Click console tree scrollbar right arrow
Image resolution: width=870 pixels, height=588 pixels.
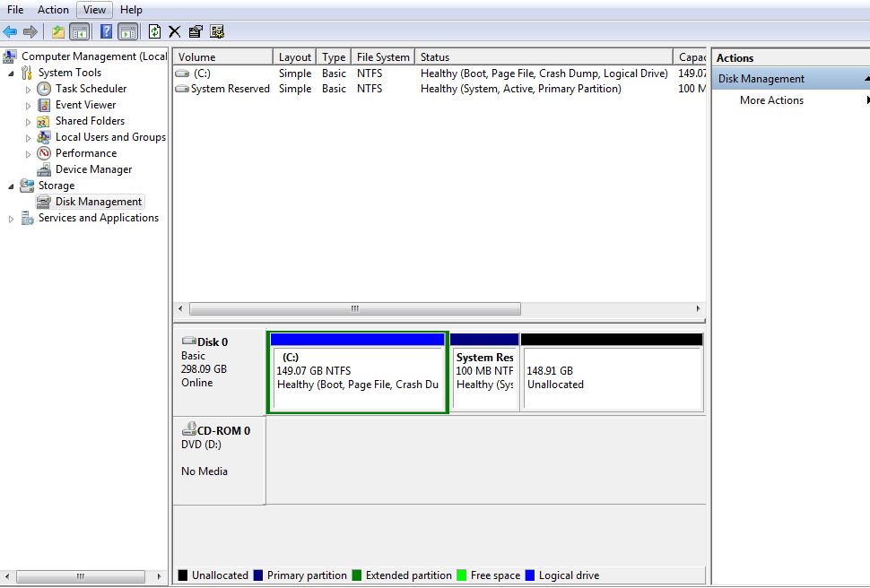(160, 576)
